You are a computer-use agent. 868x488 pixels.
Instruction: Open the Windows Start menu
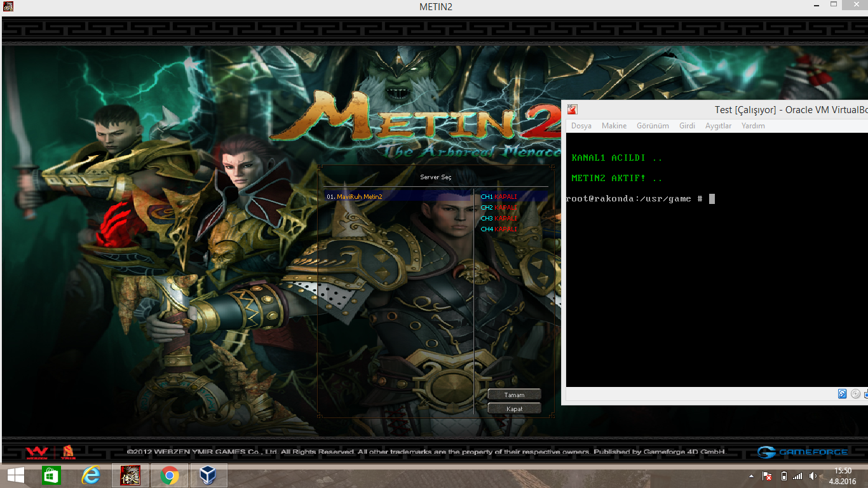[15, 475]
